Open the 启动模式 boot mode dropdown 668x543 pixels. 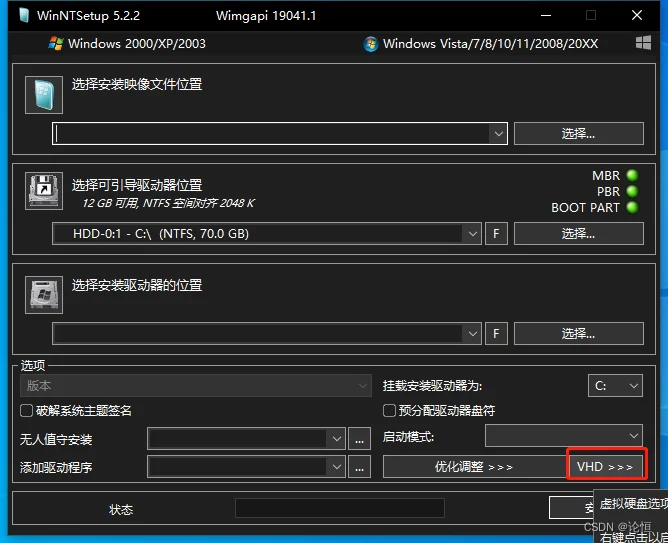click(564, 436)
